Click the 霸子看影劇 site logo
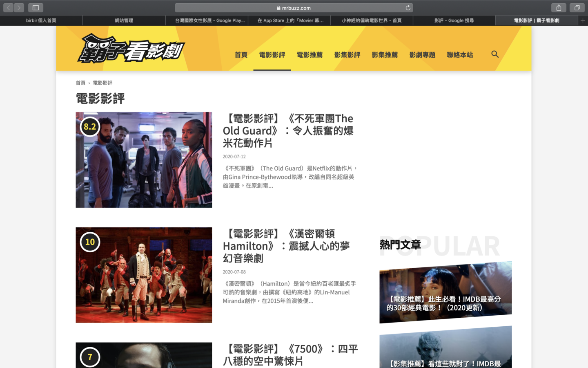Screen dimensions: 588x368 point(131,49)
